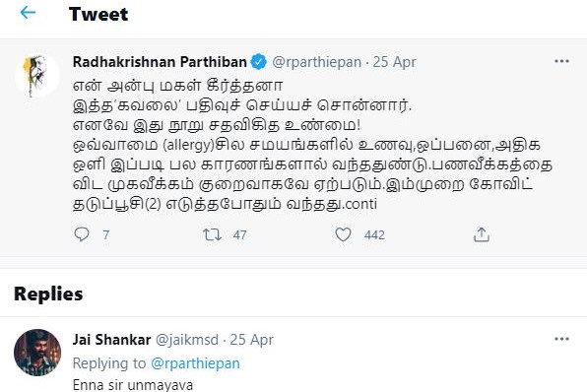Click the retweet count 47
The image size is (587, 392).
[239, 235]
